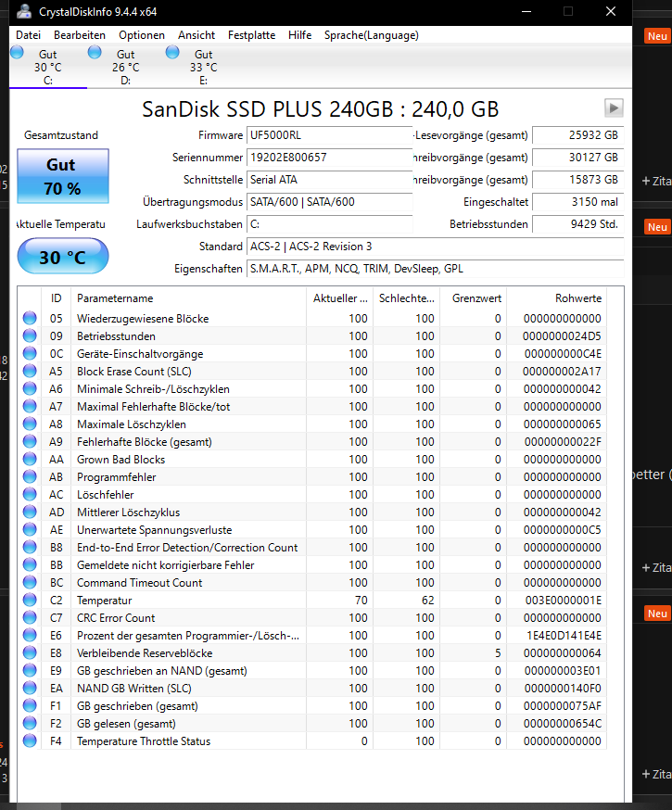Image resolution: width=672 pixels, height=810 pixels.
Task: Click the horizontal scrollbar thumb at bottom
Action: 39,806
